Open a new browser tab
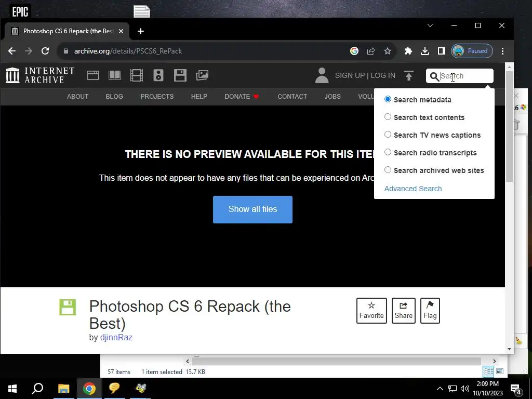The width and height of the screenshot is (532, 399). 141,31
